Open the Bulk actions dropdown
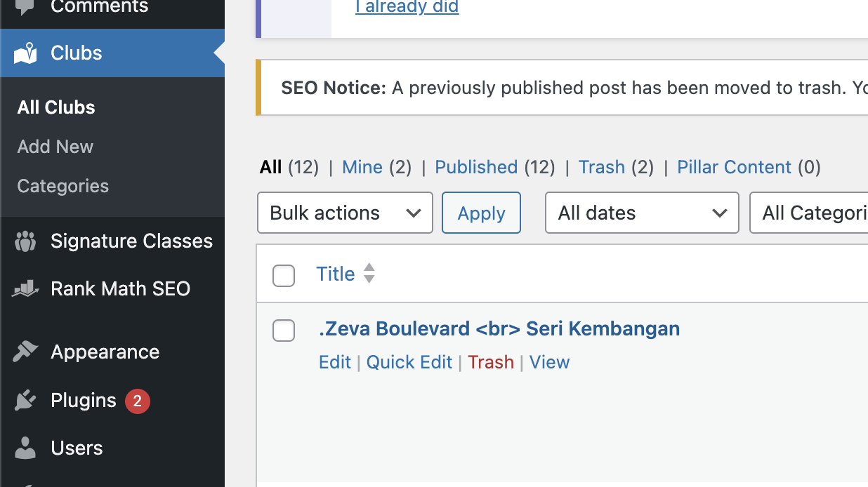Image resolution: width=868 pixels, height=487 pixels. click(345, 213)
